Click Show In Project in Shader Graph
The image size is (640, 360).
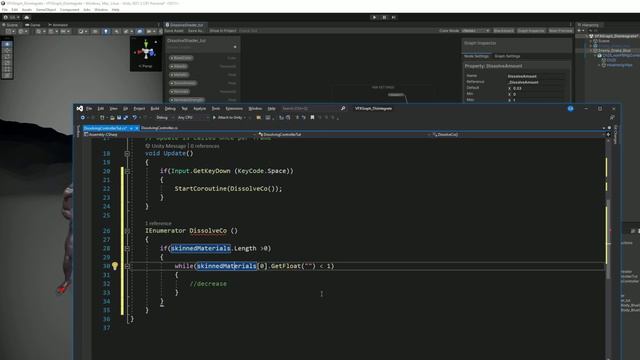[x=222, y=31]
